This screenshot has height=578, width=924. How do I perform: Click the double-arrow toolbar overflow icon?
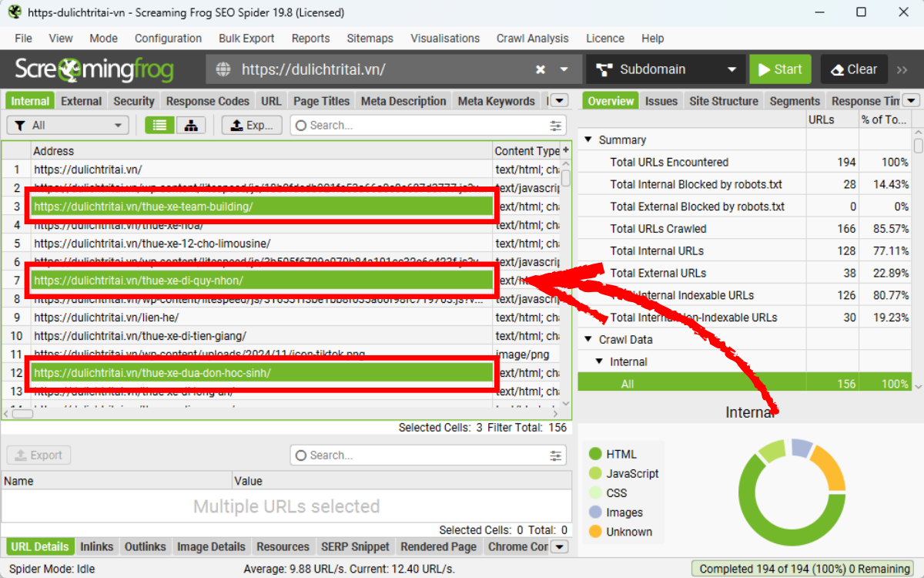click(902, 69)
